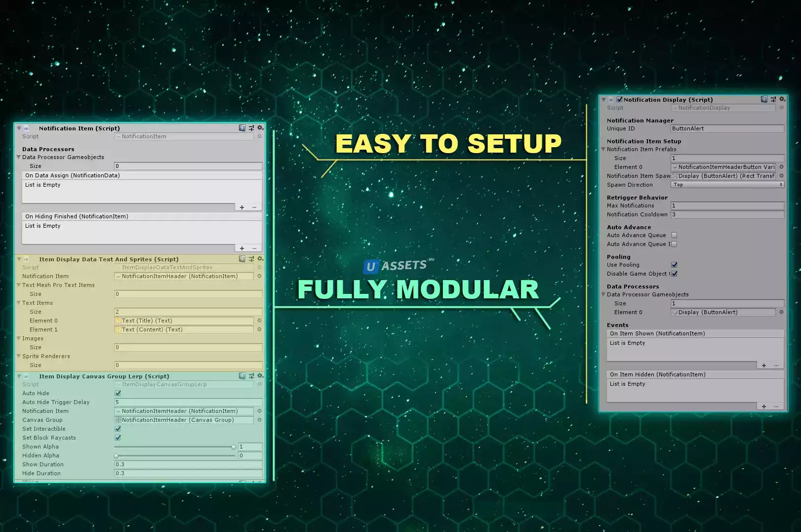Viewport: 801px width, 532px height.
Task: Toggle the Set Interactible checkbox
Action: (x=118, y=429)
